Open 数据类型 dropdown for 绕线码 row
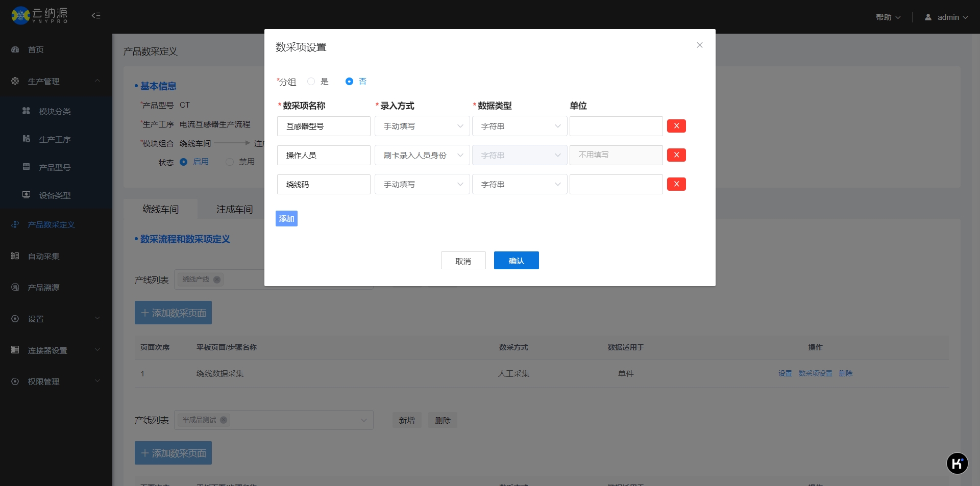980x486 pixels. 519,185
